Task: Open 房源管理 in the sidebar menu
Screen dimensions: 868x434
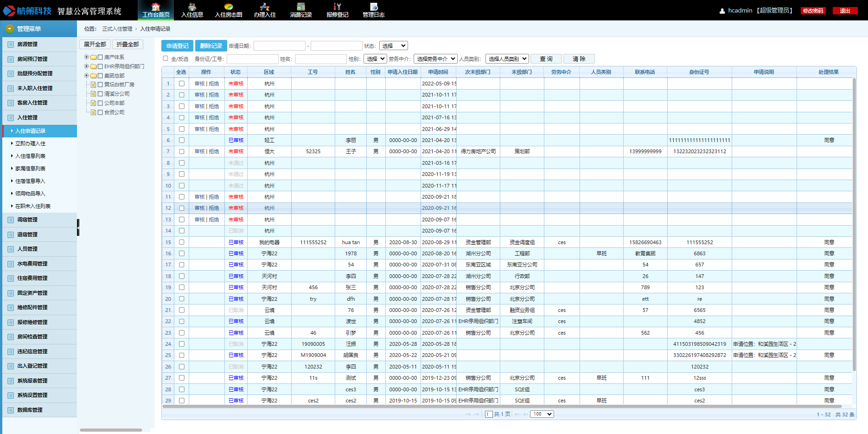Action: coord(27,44)
